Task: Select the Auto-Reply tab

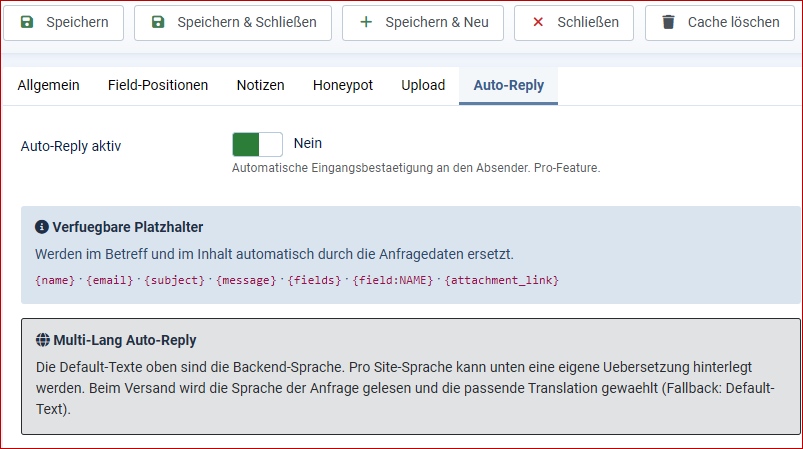Action: [x=509, y=85]
